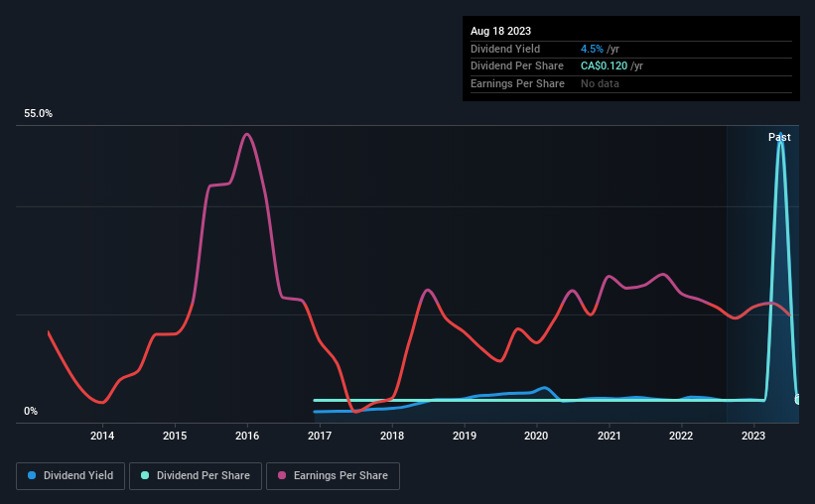The image size is (815, 504).
Task: Select the 2022 x-axis year label
Action: tap(681, 436)
